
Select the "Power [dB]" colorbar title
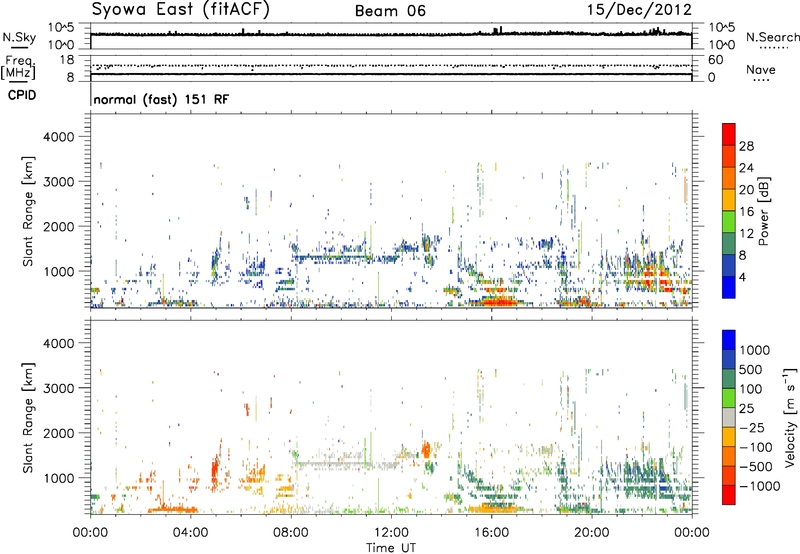[x=764, y=211]
